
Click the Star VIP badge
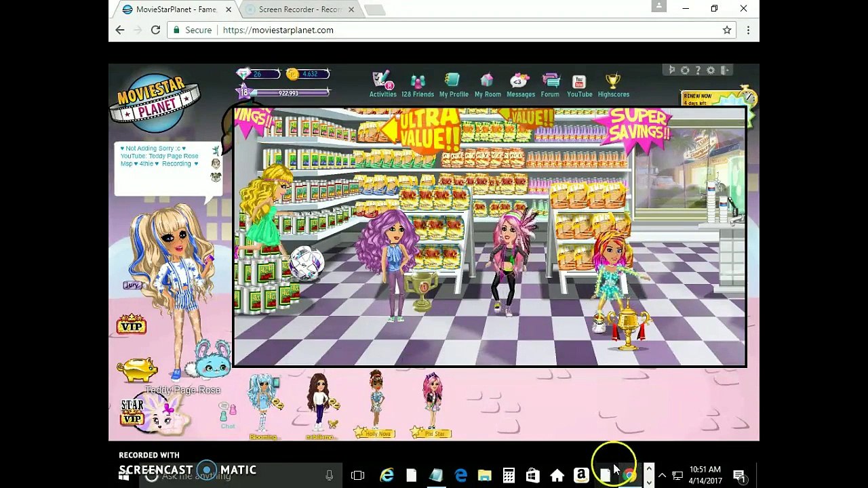[132, 412]
